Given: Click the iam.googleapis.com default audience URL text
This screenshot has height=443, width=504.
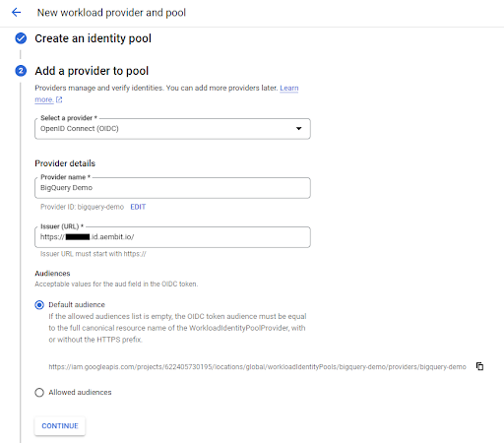Looking at the screenshot, I should click(x=257, y=366).
